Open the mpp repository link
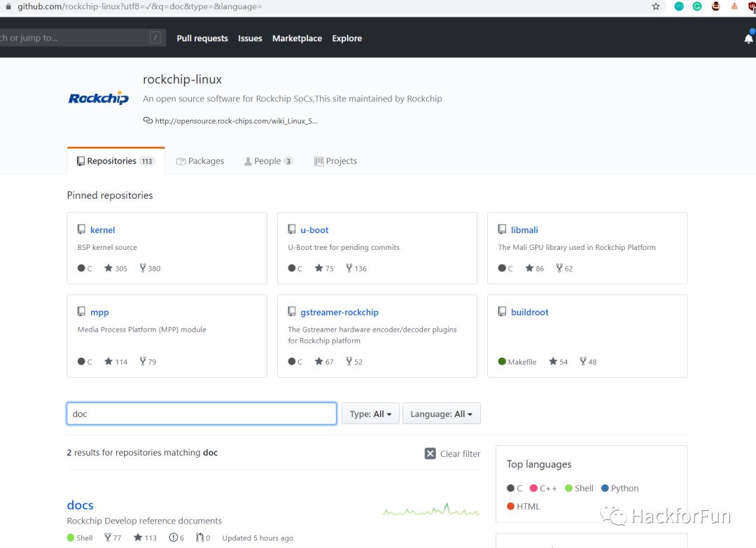The height and width of the screenshot is (548, 756). click(99, 312)
